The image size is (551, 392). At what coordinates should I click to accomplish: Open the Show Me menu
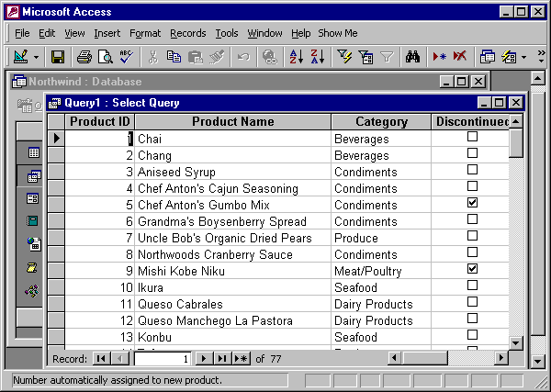338,33
